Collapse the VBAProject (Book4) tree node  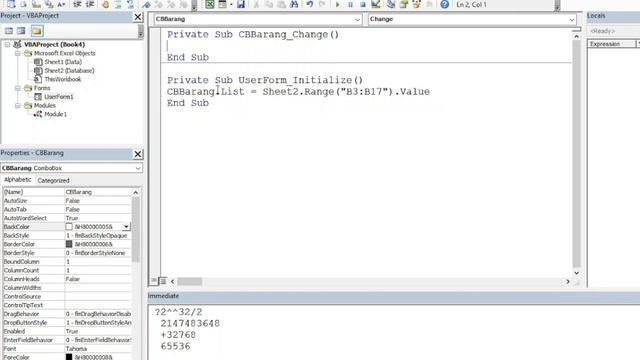(7, 44)
